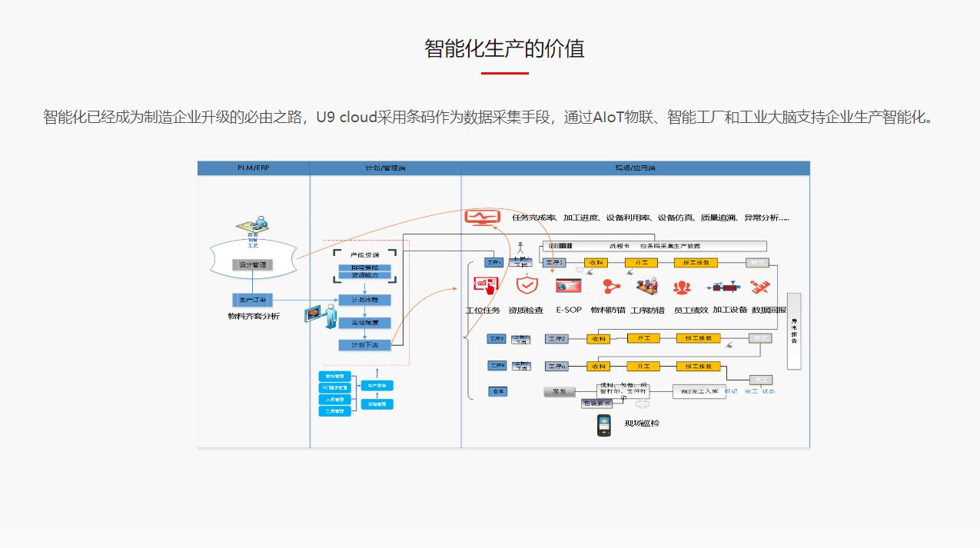Click the 设计管理 gray box
Viewport: 980px width, 548px height.
[252, 265]
